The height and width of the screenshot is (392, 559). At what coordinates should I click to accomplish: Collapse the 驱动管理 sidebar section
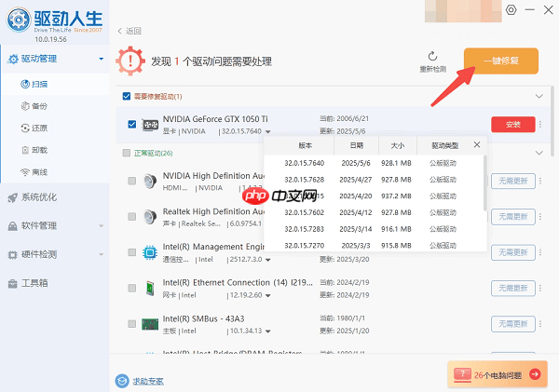click(102, 59)
